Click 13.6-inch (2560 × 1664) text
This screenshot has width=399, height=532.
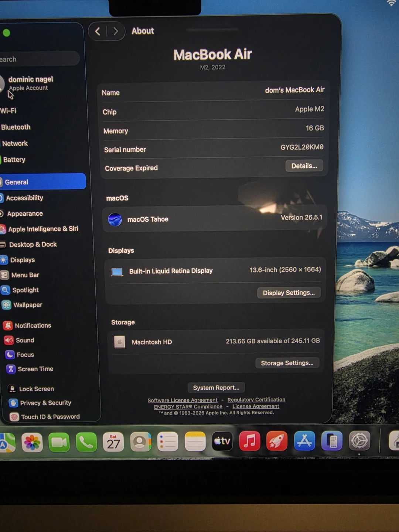(x=285, y=270)
